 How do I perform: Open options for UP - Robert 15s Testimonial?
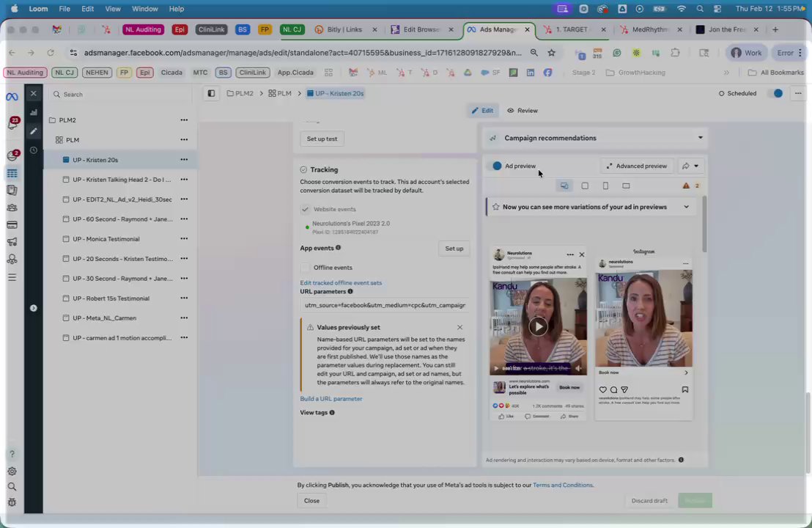click(x=184, y=298)
